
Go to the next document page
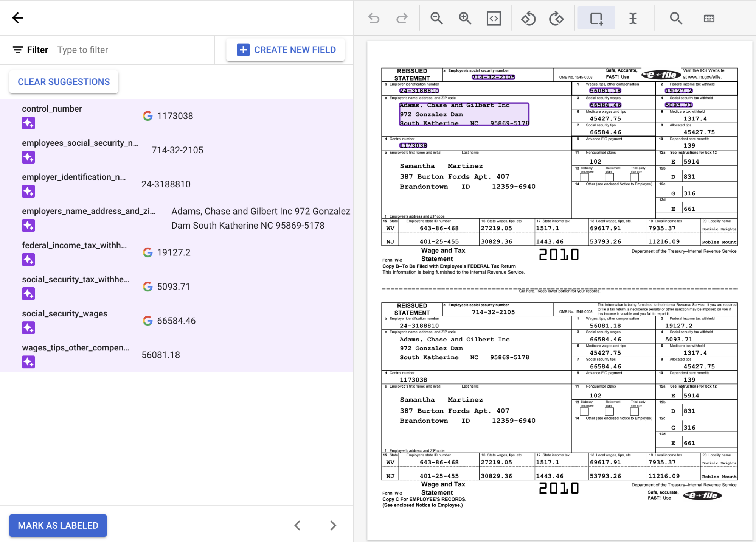pyautogui.click(x=333, y=525)
